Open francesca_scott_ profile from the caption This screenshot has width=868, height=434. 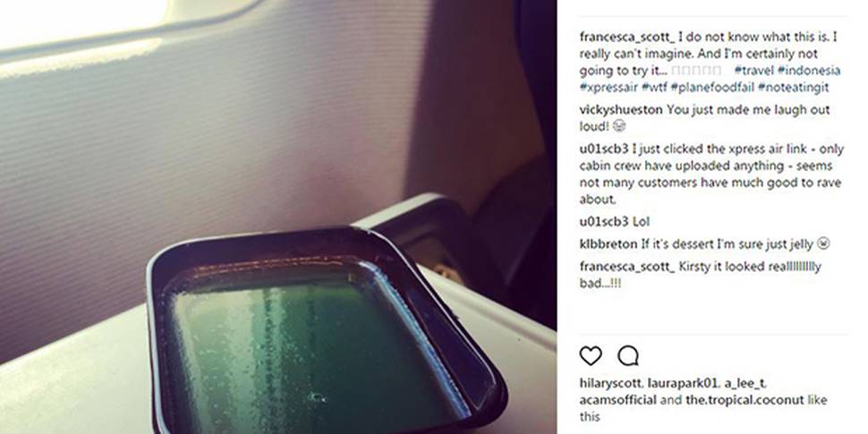point(627,37)
